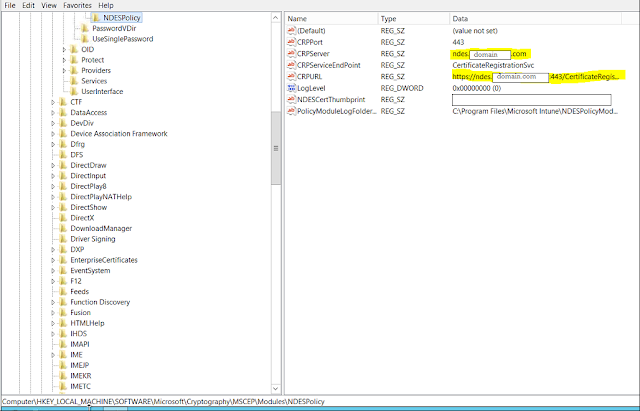Click the tree pane scroll-down arrow

(x=276, y=389)
